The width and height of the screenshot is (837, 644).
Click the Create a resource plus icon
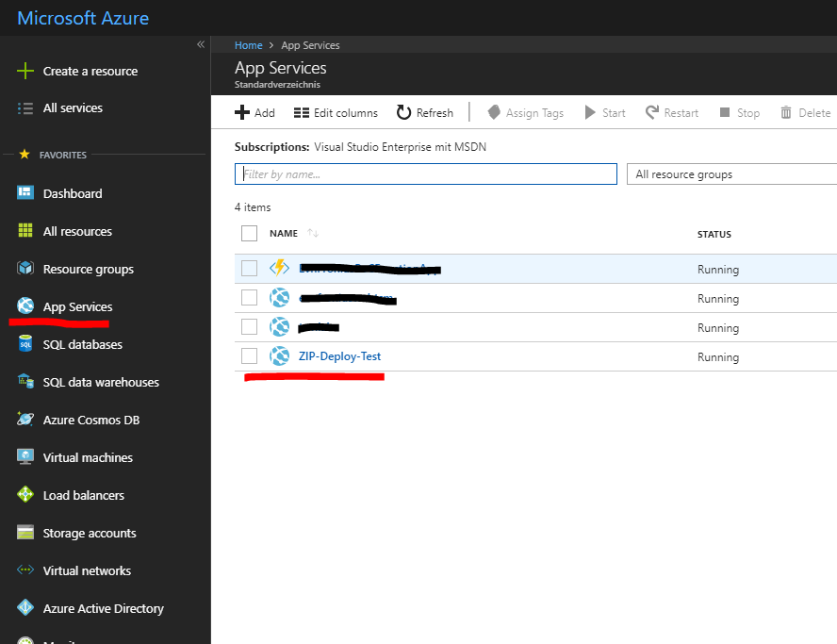[25, 71]
